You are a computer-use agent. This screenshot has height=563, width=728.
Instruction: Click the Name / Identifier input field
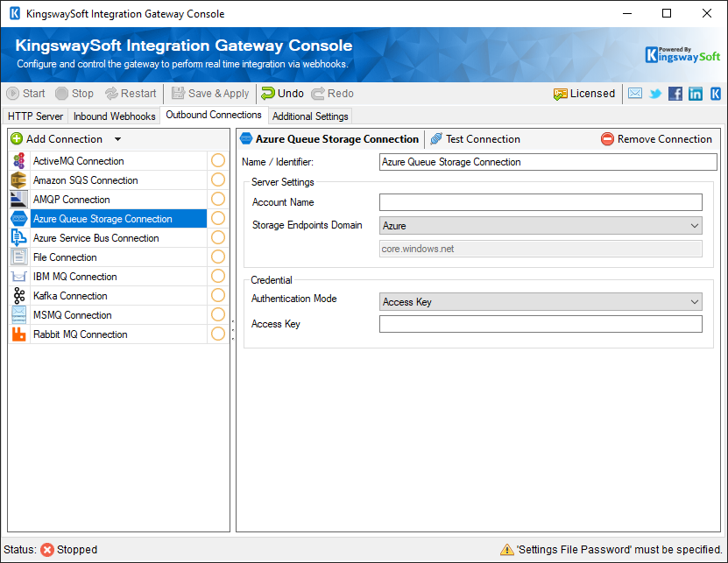[x=548, y=162]
